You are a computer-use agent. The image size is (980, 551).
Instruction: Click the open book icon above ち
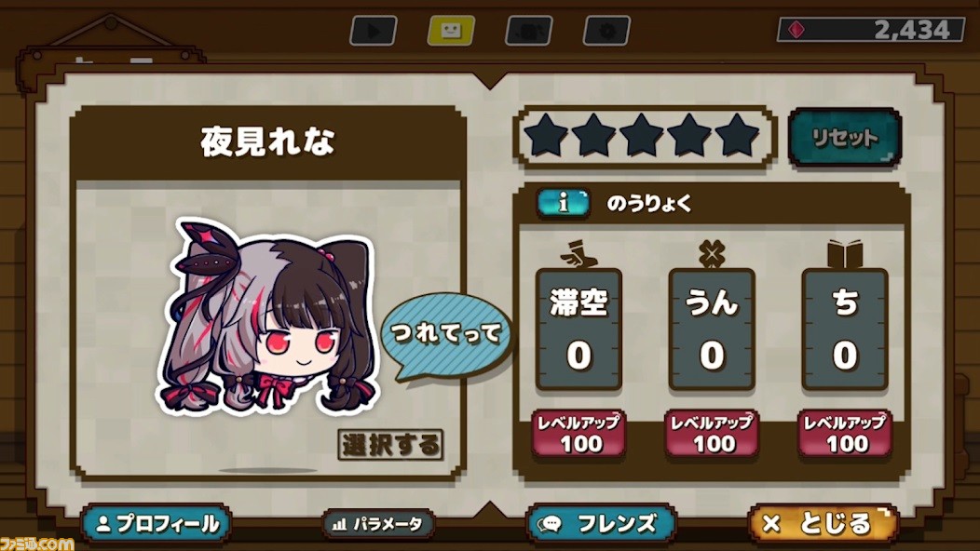pyautogui.click(x=845, y=254)
